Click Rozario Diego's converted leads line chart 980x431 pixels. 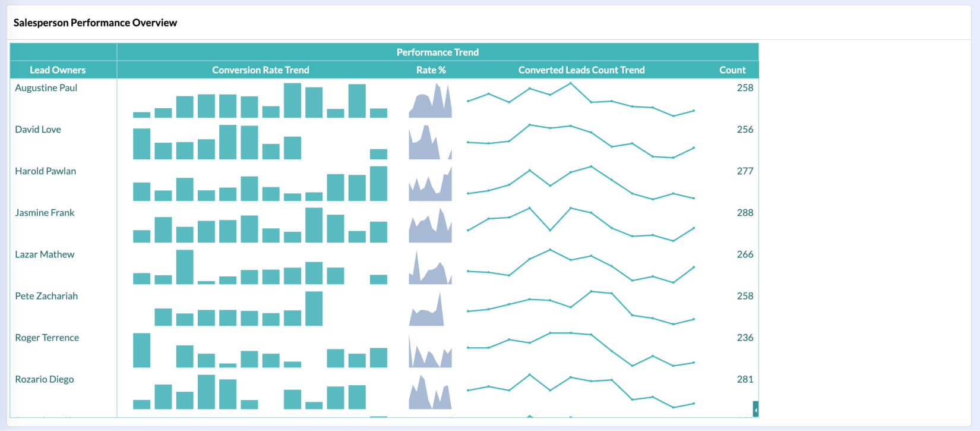[581, 391]
